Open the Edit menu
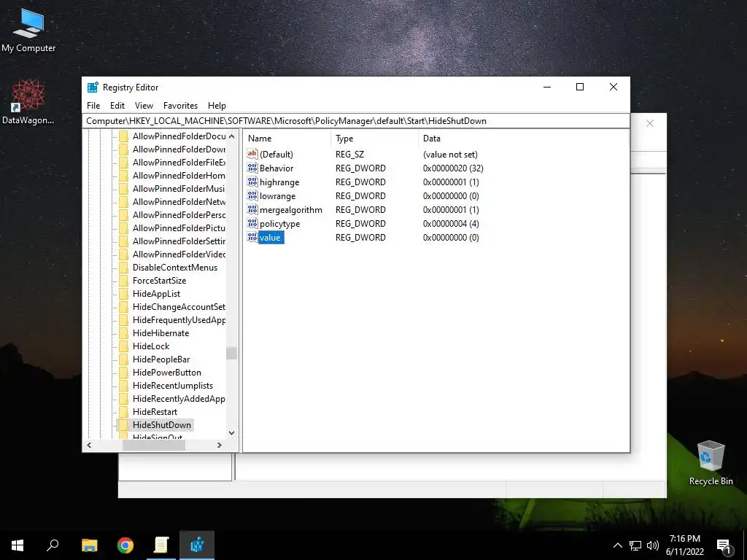Screen dimensions: 747x560 [x=117, y=106]
